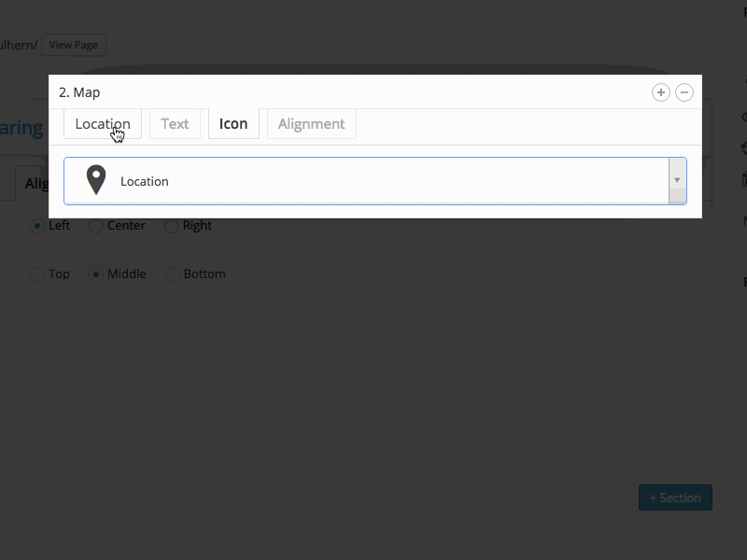
Task: Select the Left alignment radio button
Action: pyautogui.click(x=37, y=226)
